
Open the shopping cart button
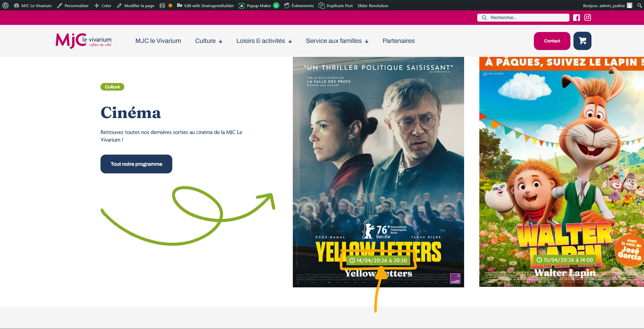[582, 41]
